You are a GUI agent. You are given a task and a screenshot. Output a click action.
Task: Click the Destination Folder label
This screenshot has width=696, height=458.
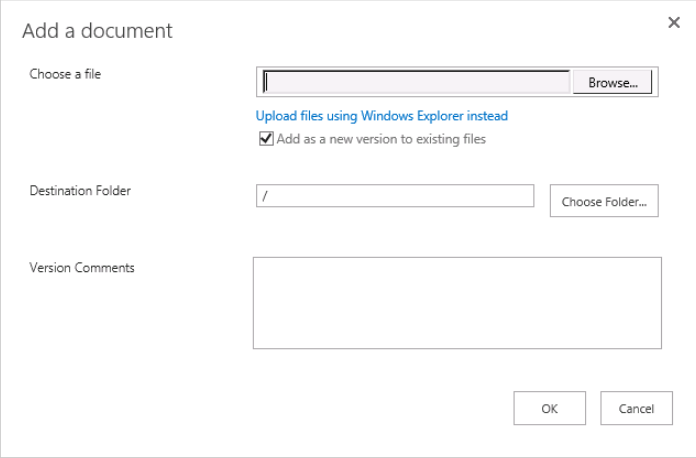(80, 190)
